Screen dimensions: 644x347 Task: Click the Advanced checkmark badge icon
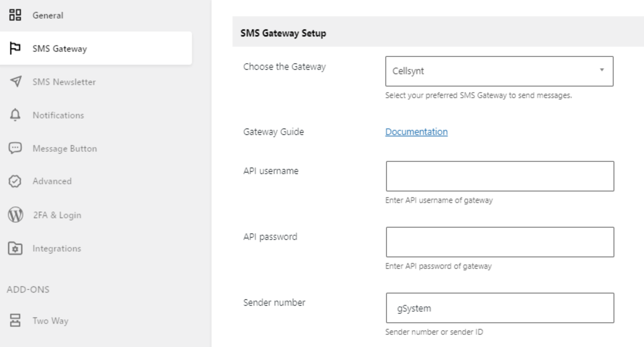(x=15, y=181)
